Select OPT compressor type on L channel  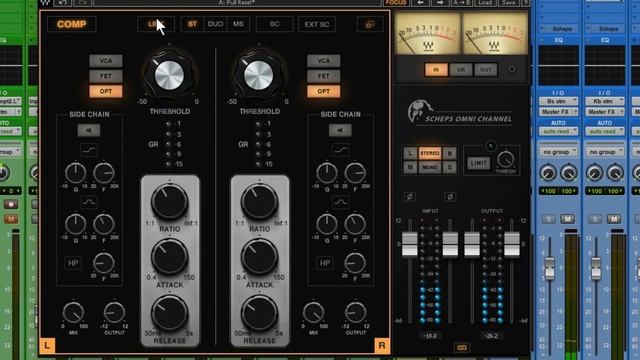pyautogui.click(x=106, y=91)
